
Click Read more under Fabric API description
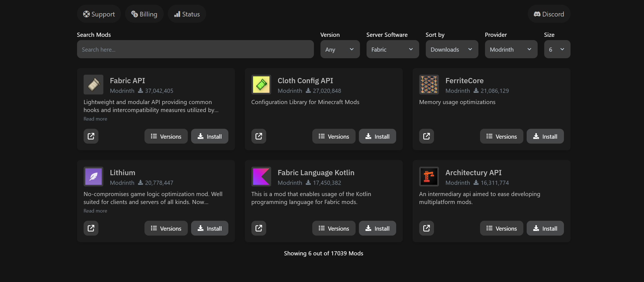[95, 119]
